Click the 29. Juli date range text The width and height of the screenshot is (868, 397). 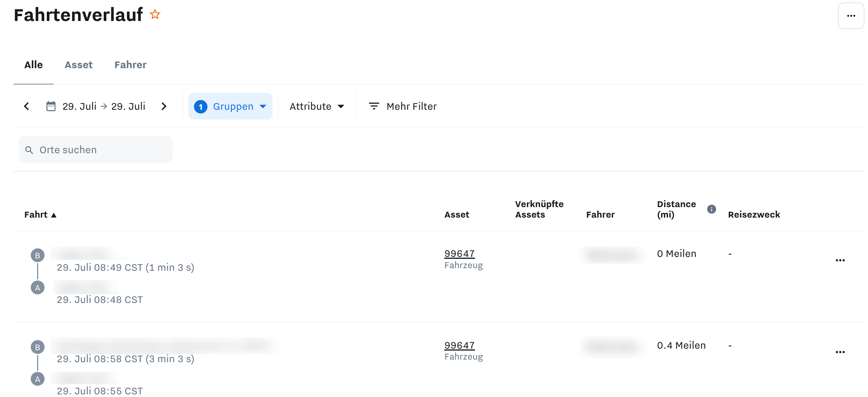point(104,106)
